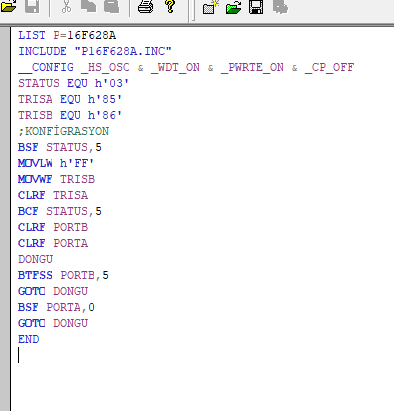Image resolution: width=394 pixels, height=411 pixels.
Task: Open a file with the yellow folder icon
Action: pyautogui.click(x=7, y=7)
